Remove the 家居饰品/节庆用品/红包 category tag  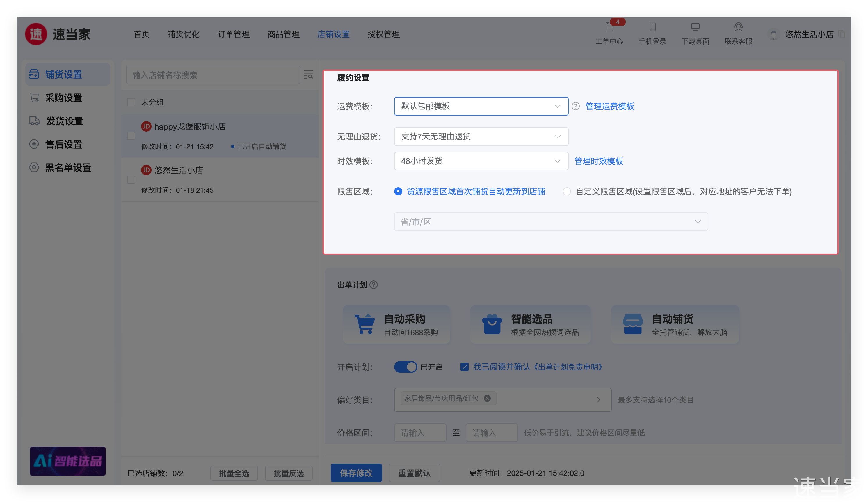[487, 398]
